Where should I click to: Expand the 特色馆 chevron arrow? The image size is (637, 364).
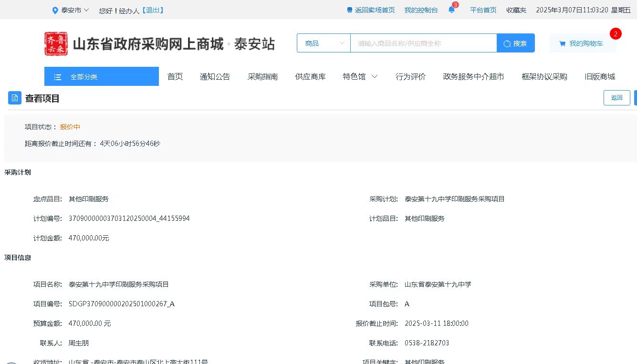[375, 76]
